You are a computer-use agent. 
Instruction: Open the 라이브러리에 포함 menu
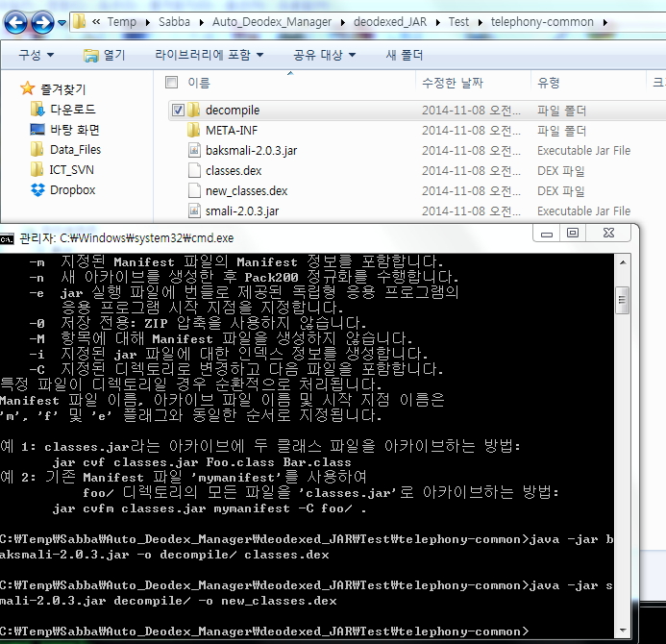209,55
